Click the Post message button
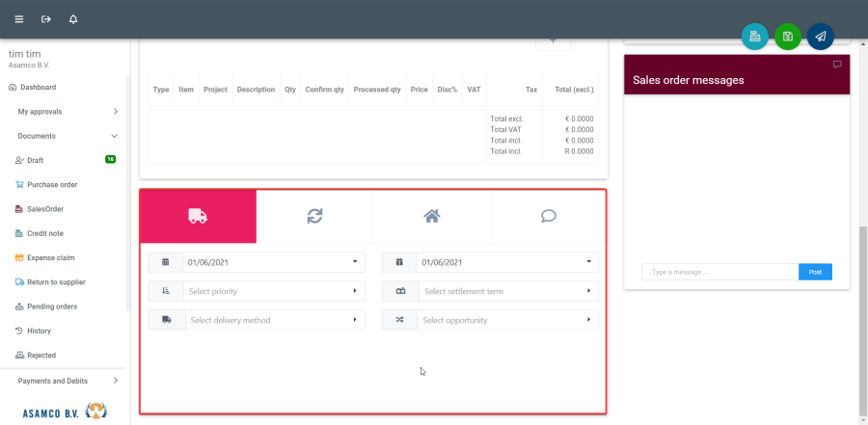The image size is (868, 425). (815, 272)
